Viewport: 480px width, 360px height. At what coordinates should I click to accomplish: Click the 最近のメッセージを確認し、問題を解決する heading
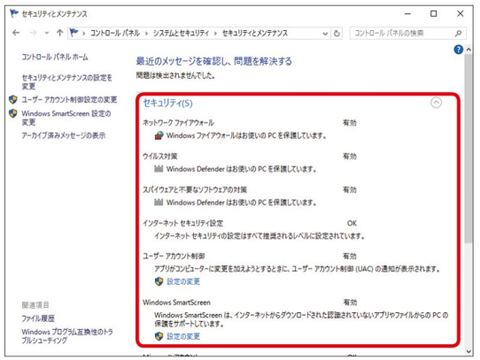click(x=214, y=61)
